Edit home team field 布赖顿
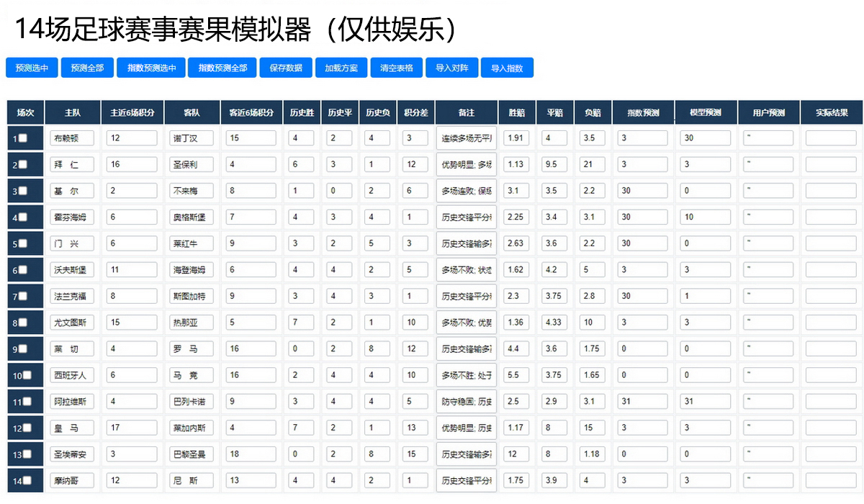 (x=72, y=138)
